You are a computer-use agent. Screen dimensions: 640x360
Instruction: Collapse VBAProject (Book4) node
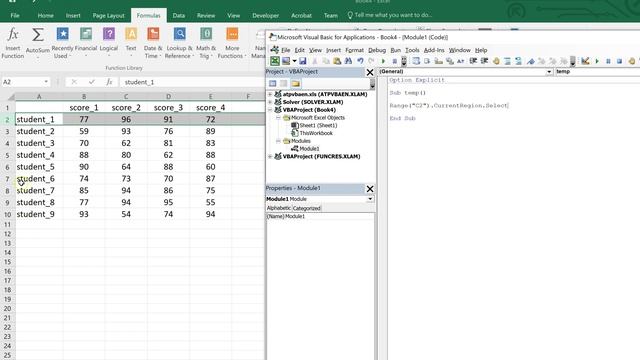tap(270, 110)
